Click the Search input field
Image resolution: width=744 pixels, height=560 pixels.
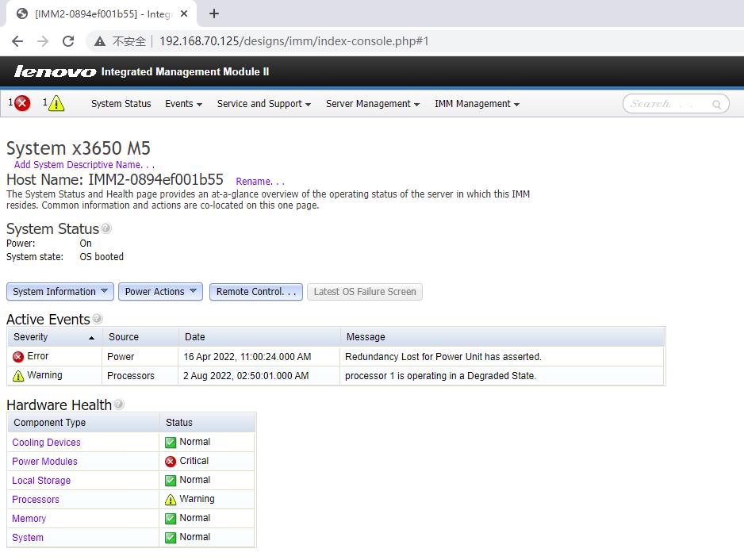(x=666, y=104)
